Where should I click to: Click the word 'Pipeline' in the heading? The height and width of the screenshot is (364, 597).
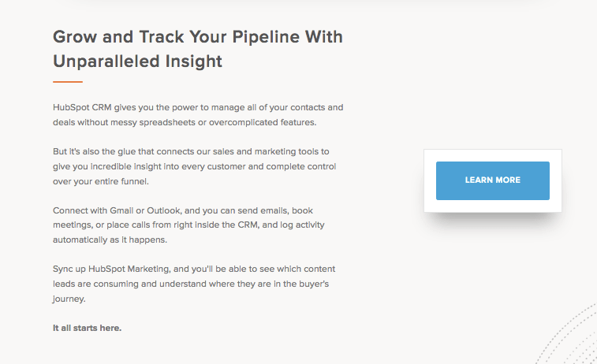click(x=266, y=37)
